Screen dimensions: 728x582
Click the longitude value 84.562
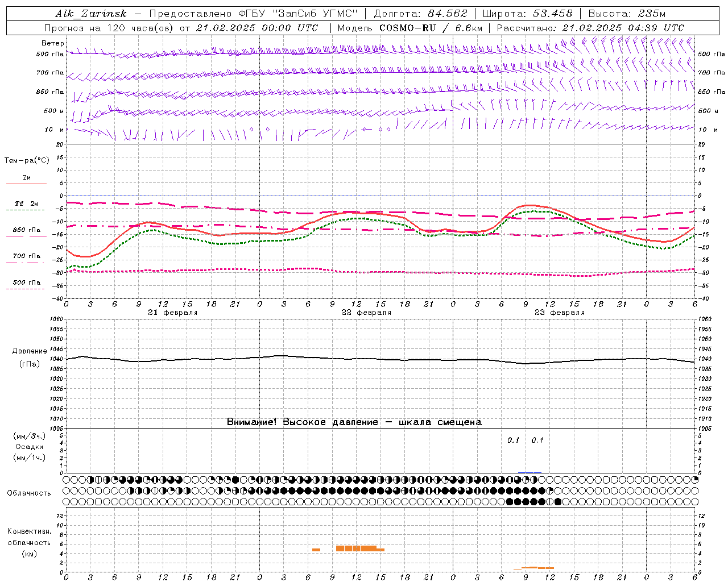click(x=448, y=14)
